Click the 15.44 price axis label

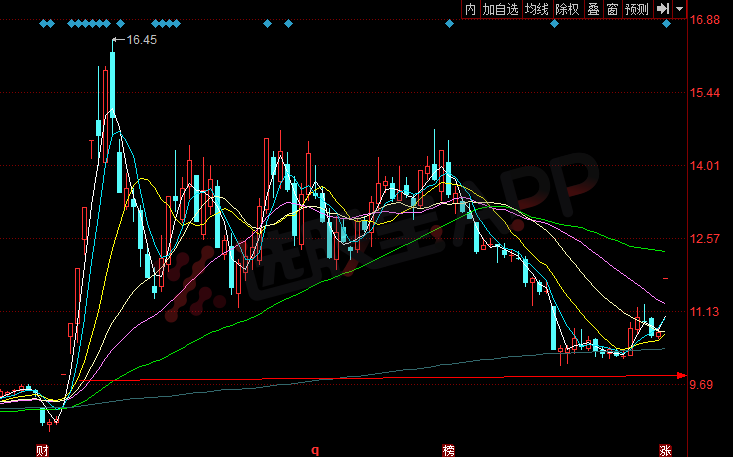click(705, 93)
